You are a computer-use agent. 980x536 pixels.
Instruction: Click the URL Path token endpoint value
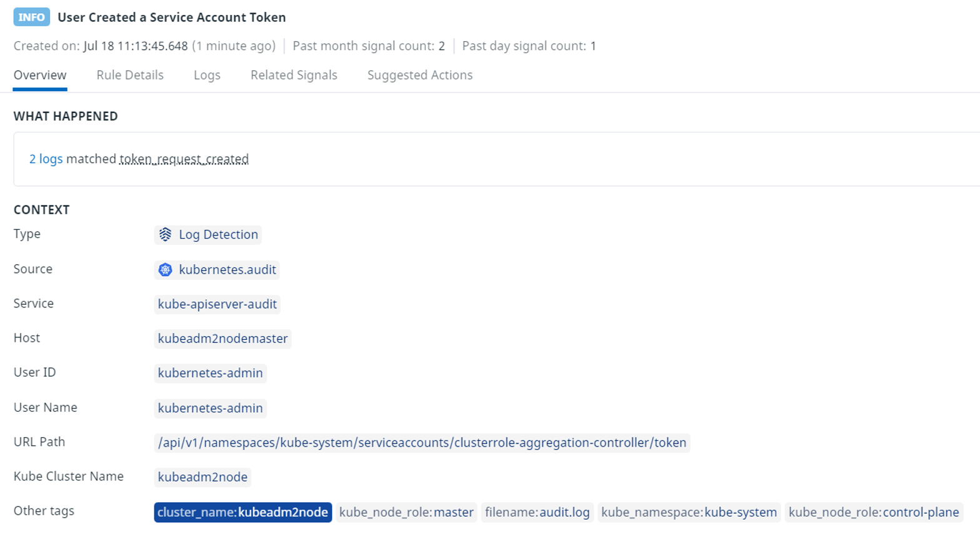pos(422,442)
